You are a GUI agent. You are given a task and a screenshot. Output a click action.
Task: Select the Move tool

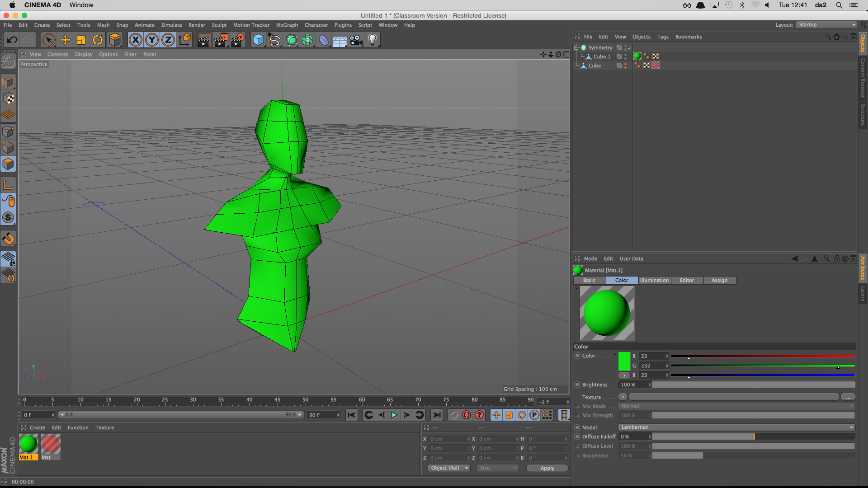point(65,40)
